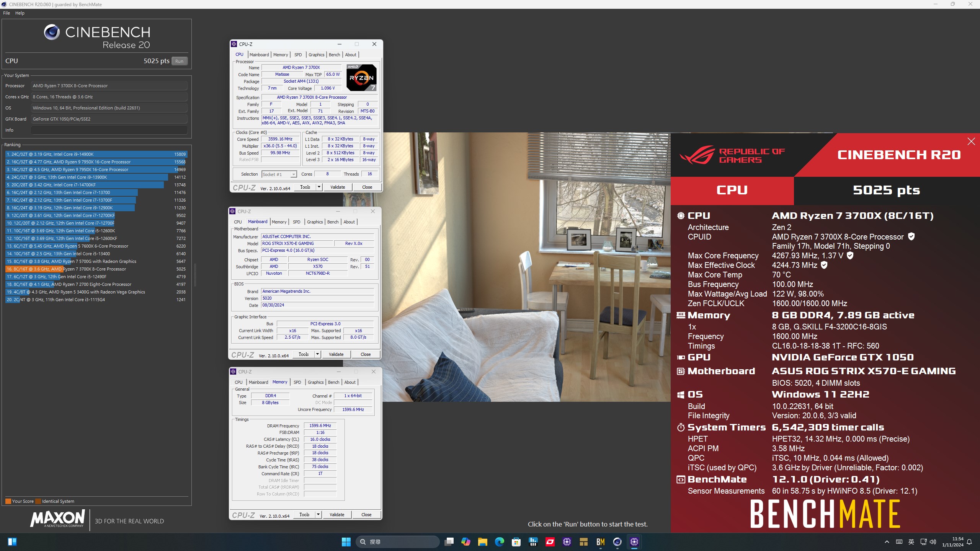Switch to BenchMate BM taskbar icon
The width and height of the screenshot is (980, 551).
[600, 542]
